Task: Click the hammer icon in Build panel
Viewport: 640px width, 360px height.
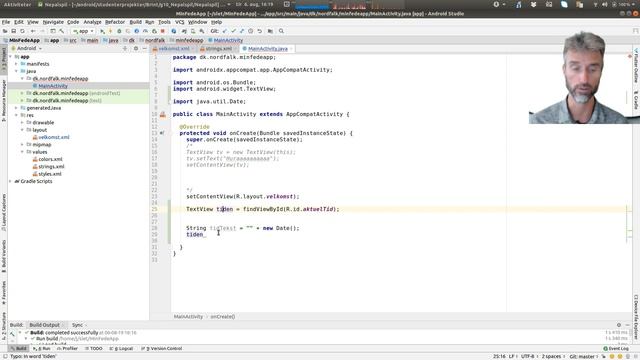Action: [x=12, y=333]
